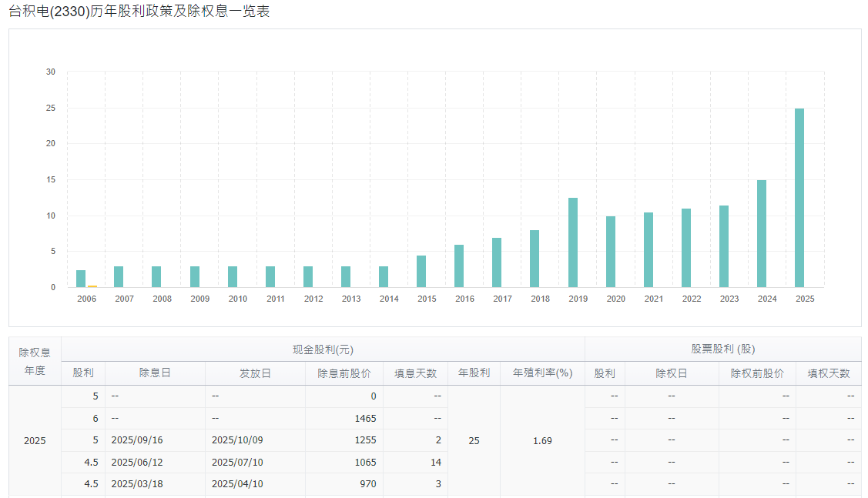Click the small orange bar for 2006
Image resolution: width=868 pixels, height=498 pixels.
pos(92,286)
